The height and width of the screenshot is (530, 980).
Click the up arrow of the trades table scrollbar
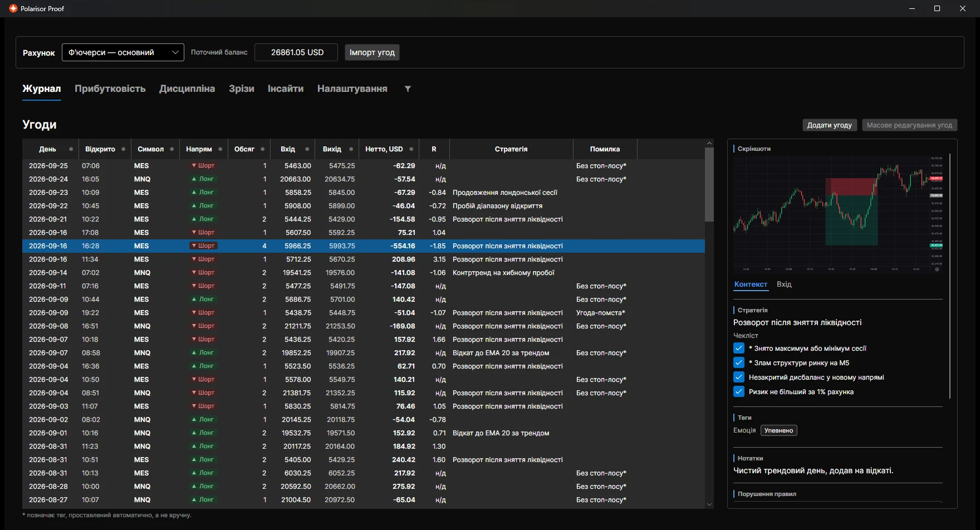tap(709, 143)
